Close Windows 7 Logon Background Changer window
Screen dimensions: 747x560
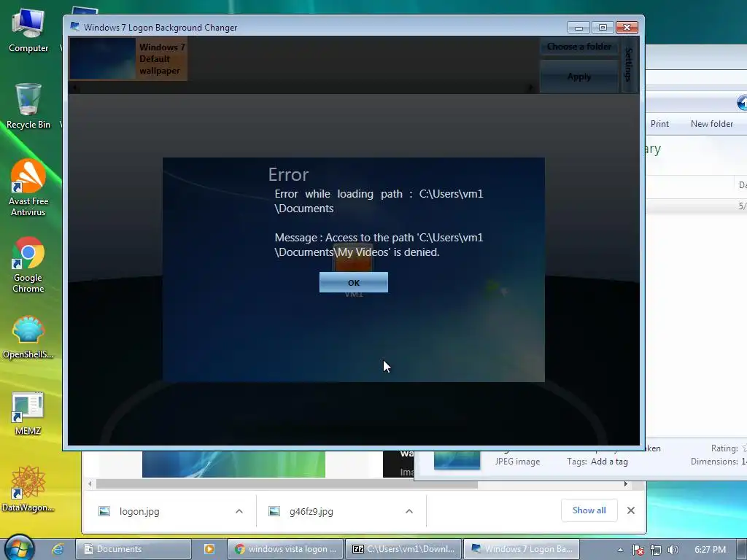[627, 28]
